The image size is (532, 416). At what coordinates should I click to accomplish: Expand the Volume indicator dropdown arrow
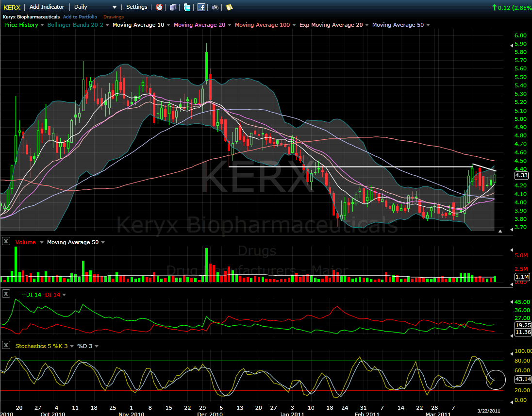click(x=42, y=242)
